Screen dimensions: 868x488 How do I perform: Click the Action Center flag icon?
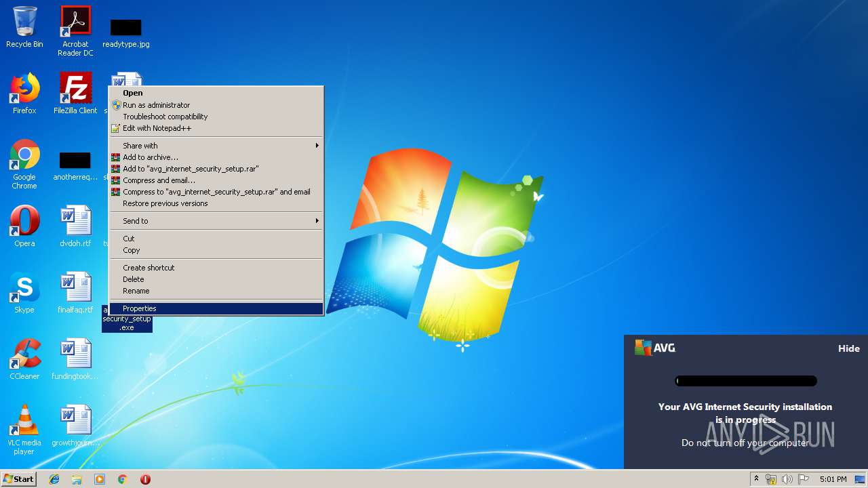pyautogui.click(x=804, y=479)
